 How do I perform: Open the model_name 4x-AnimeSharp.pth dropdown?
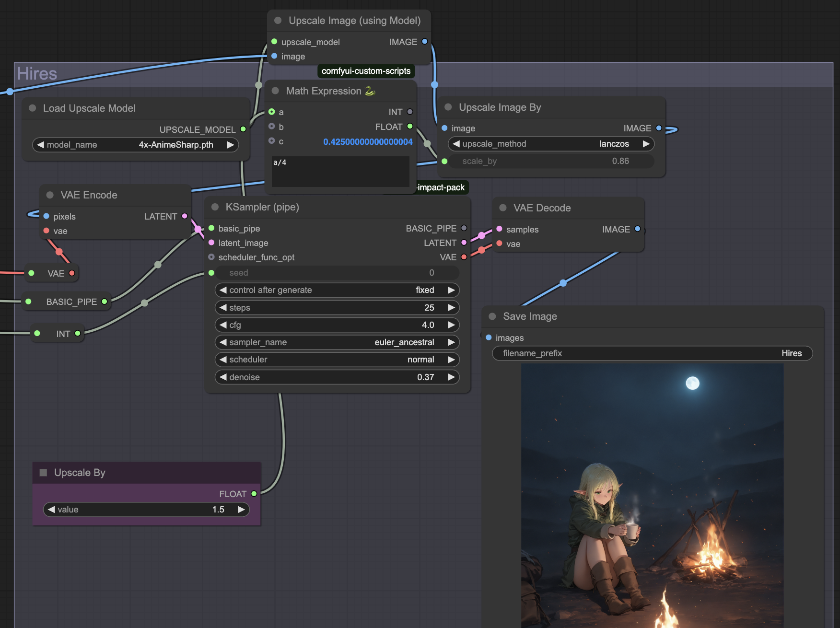[135, 145]
